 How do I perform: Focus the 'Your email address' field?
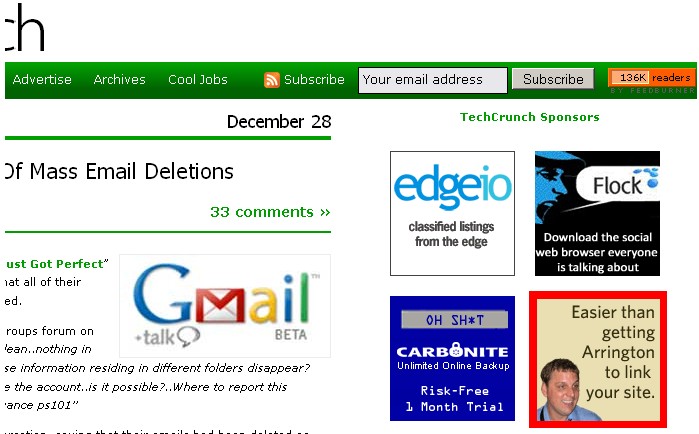click(x=433, y=80)
